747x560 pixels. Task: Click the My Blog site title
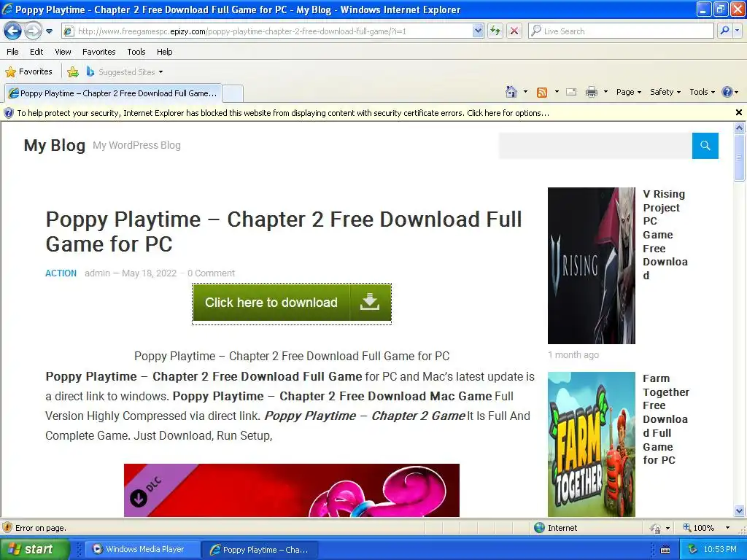click(54, 145)
